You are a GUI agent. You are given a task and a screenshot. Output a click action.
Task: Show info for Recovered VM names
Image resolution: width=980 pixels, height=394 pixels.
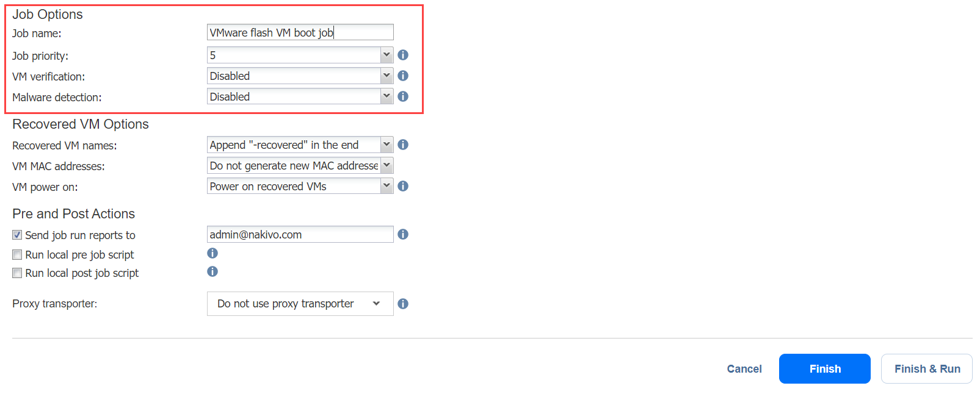pos(403,145)
